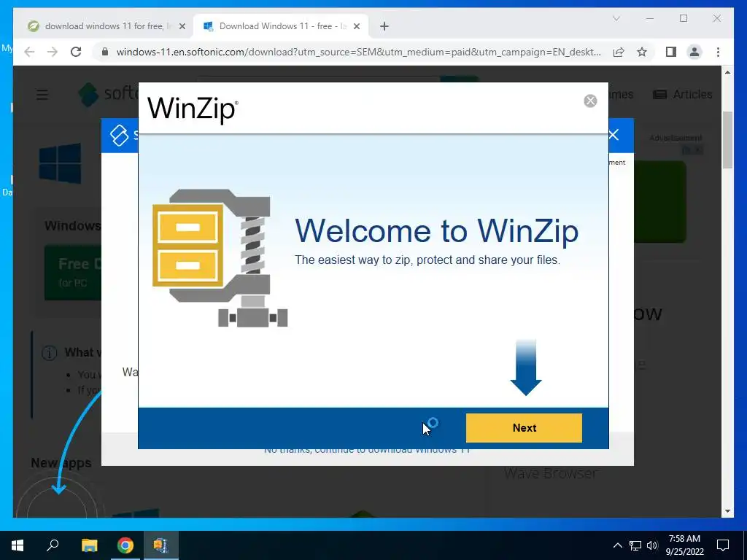Click the page vertical scrollbar thumb
The image size is (747, 560).
727,140
